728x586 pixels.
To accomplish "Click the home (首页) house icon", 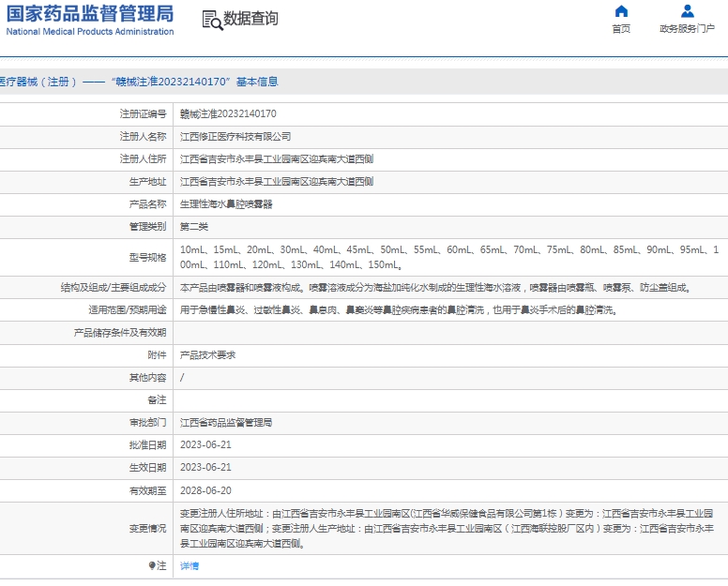I will tap(621, 11).
